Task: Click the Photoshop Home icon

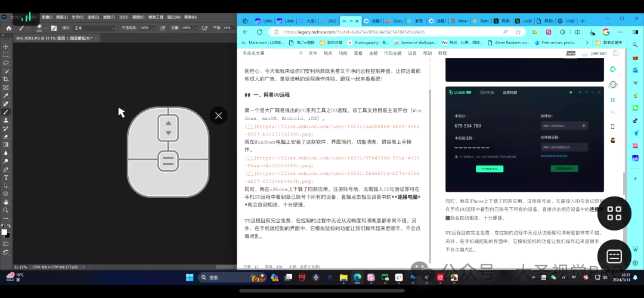Action: point(8,28)
